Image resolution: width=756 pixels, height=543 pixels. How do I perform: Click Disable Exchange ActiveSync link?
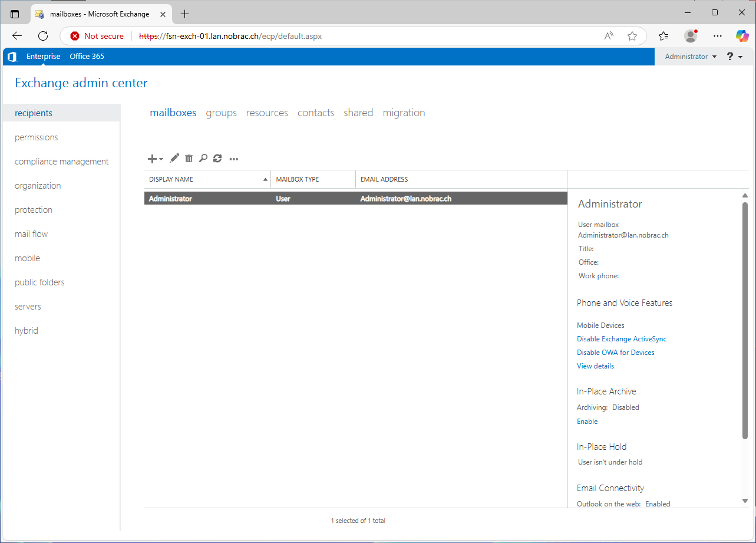[x=622, y=339]
